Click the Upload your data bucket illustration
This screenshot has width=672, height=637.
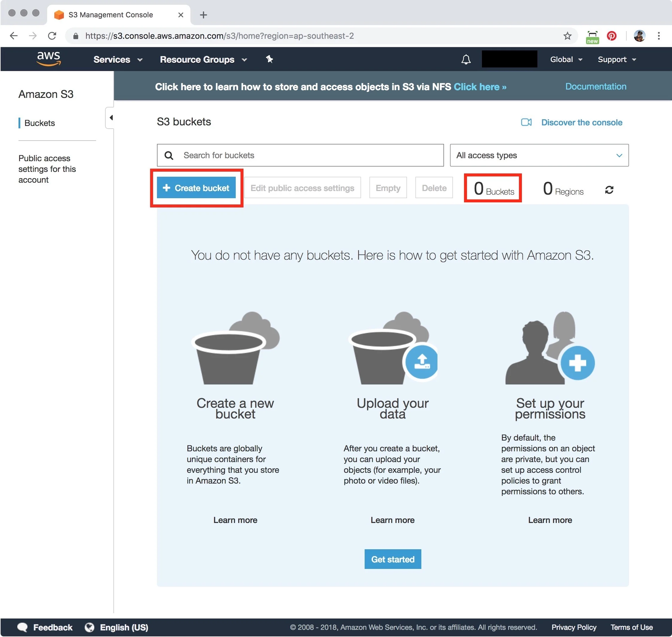point(393,348)
